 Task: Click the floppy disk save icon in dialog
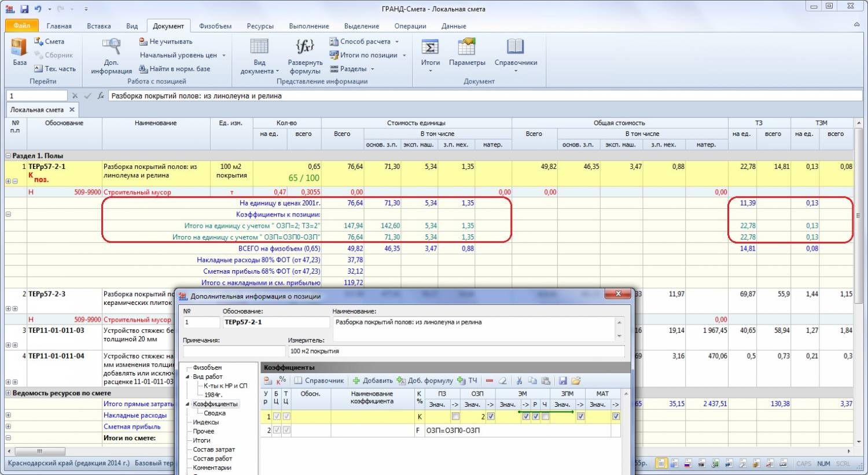[562, 381]
